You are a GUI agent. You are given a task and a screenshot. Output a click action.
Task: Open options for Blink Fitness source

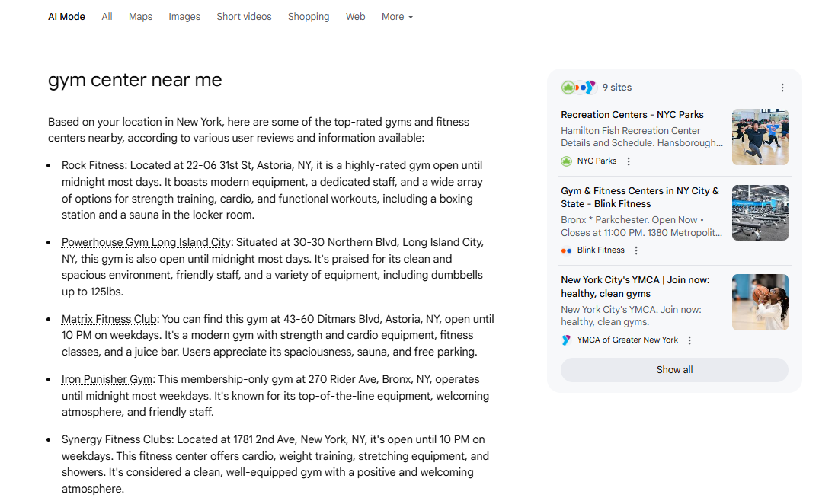635,250
